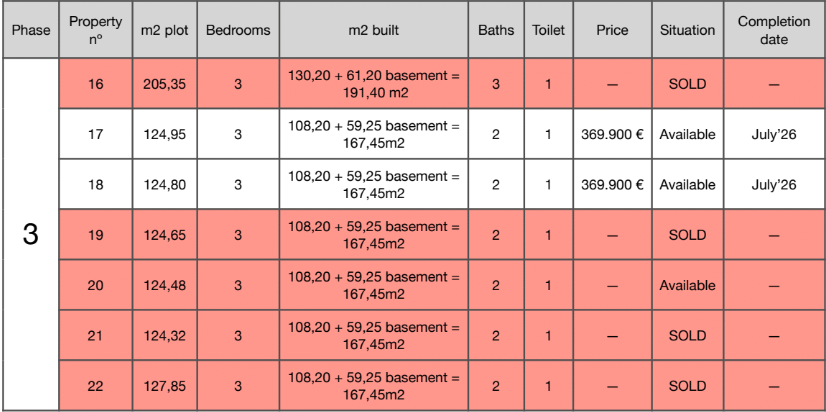Click the plot size cell 127,85

pyautogui.click(x=165, y=386)
